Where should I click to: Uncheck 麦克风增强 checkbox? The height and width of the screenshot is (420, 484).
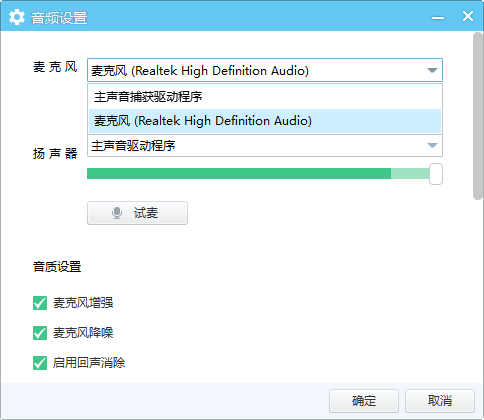pos(40,303)
